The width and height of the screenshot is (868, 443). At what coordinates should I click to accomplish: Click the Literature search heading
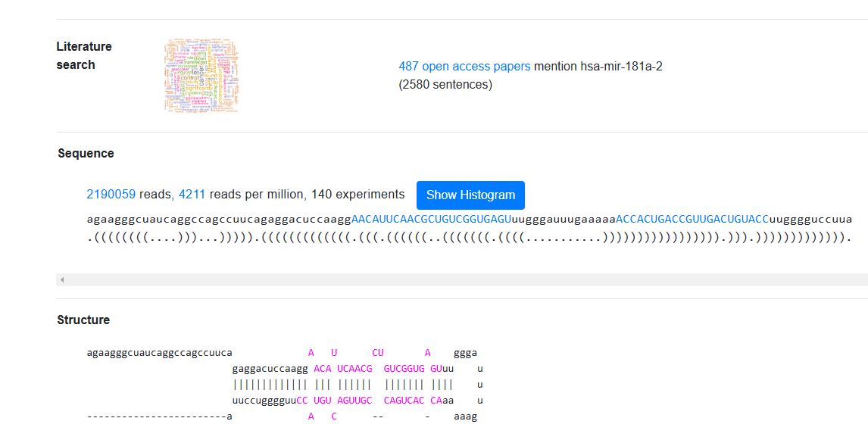[x=84, y=55]
